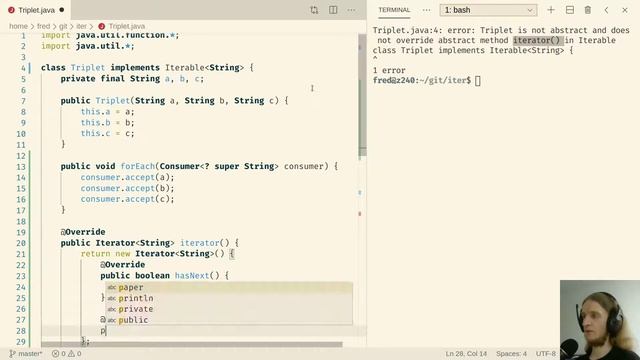Screen dimensions: 640x360
Task: Split the editor with the split icon
Action: (x=333, y=10)
